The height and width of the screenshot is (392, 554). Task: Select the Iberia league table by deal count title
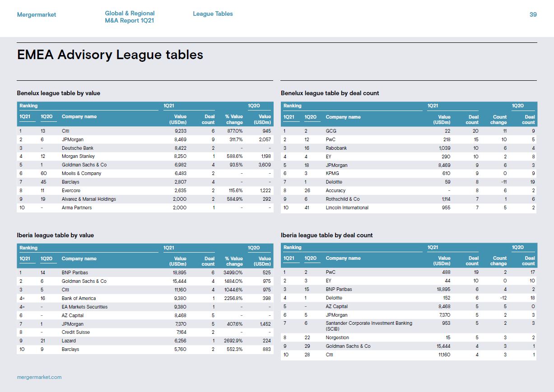327,235
